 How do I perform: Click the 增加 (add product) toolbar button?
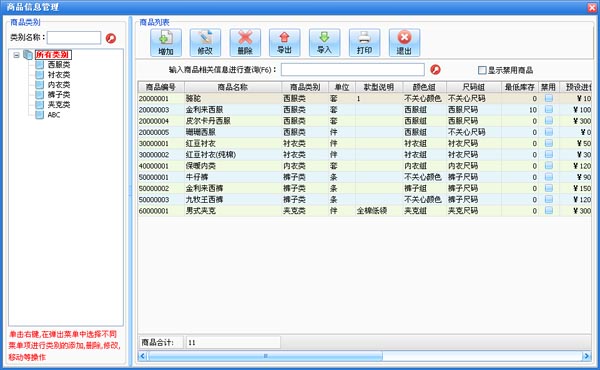(x=166, y=42)
